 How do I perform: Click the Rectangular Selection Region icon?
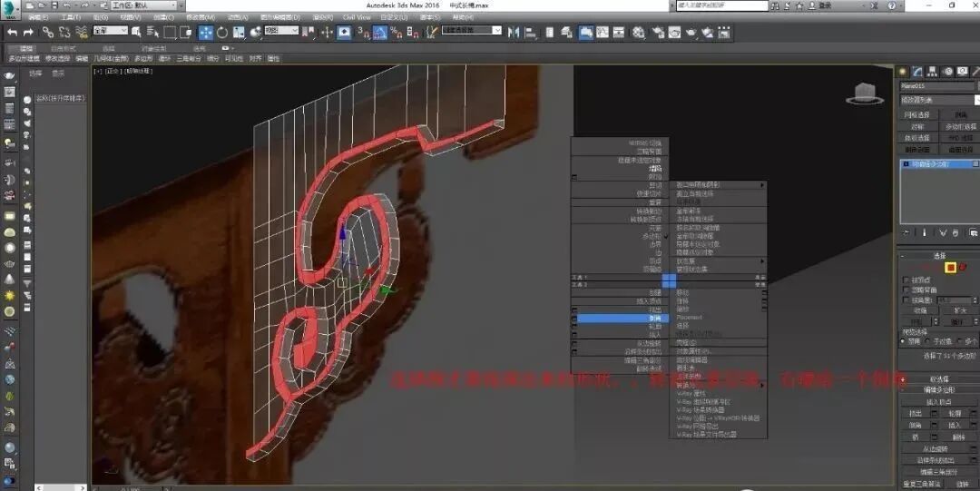pyautogui.click(x=170, y=33)
